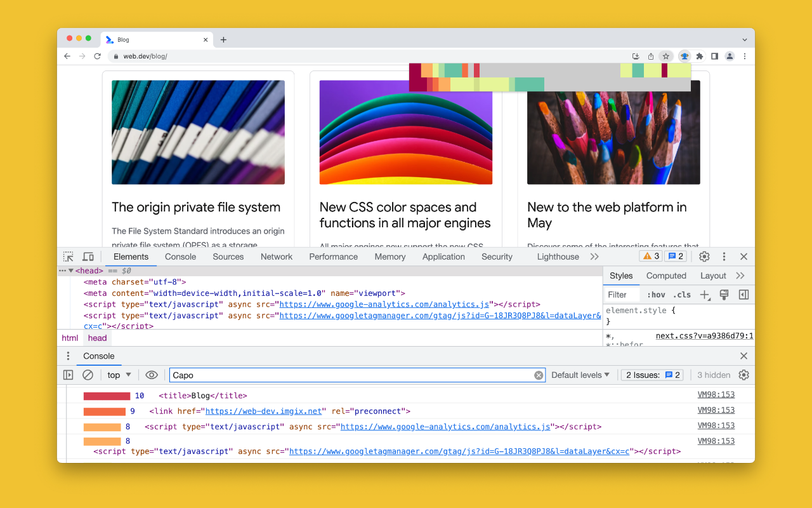Toggle the .cls classes panel
Image resolution: width=812 pixels, height=508 pixels.
(x=682, y=295)
